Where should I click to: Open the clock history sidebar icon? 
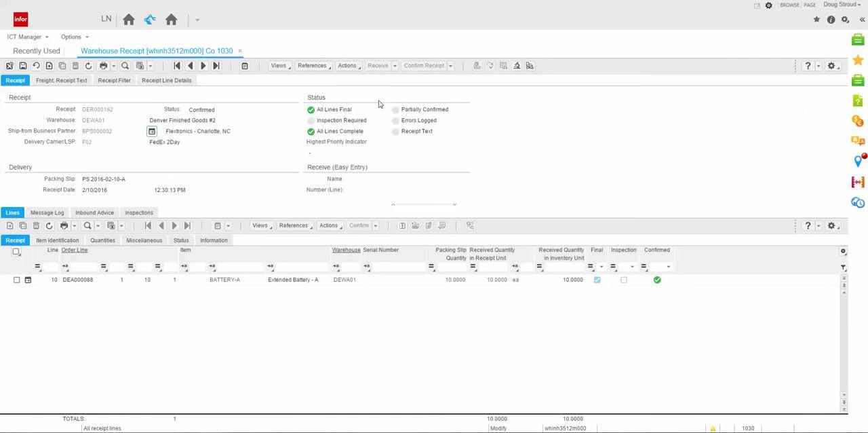click(x=858, y=202)
